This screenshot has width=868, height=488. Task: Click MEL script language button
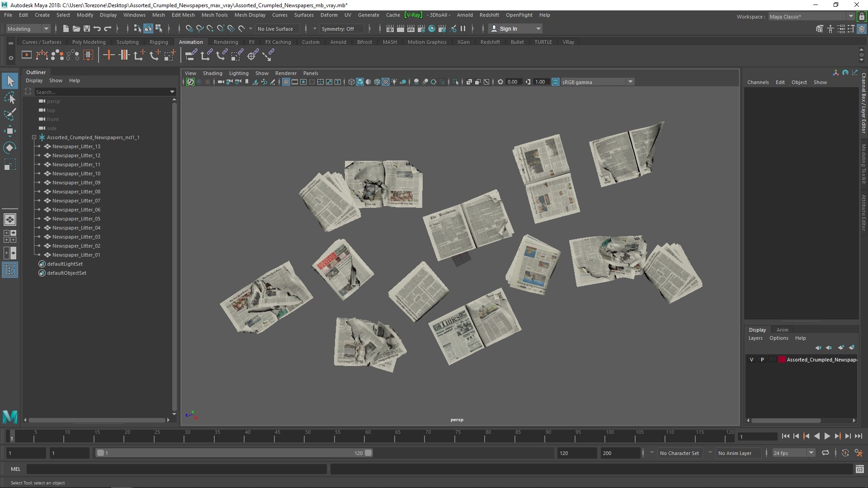[16, 469]
